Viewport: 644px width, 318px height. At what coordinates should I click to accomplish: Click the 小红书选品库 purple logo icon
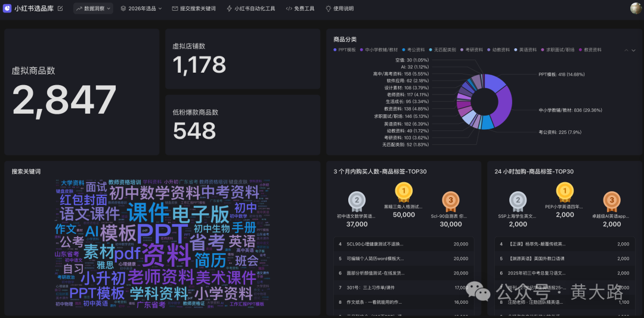tap(7, 8)
